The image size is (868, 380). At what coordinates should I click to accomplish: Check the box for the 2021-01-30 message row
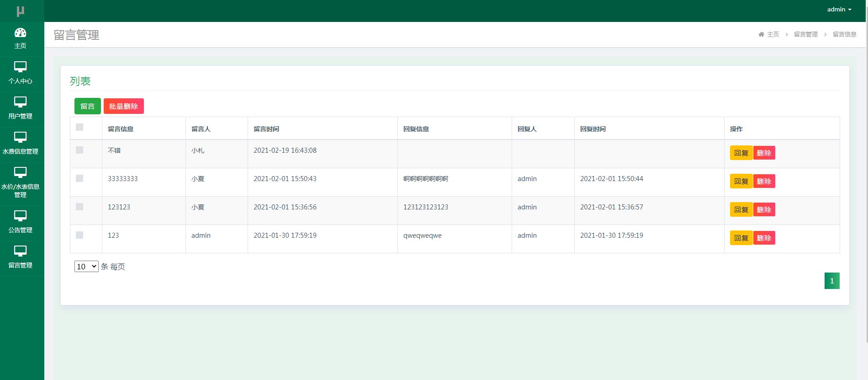pos(79,235)
